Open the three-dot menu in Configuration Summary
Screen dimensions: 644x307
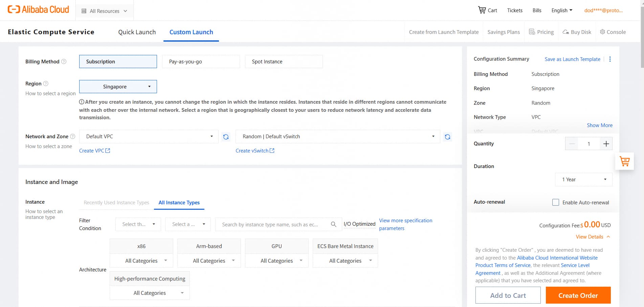(x=610, y=59)
